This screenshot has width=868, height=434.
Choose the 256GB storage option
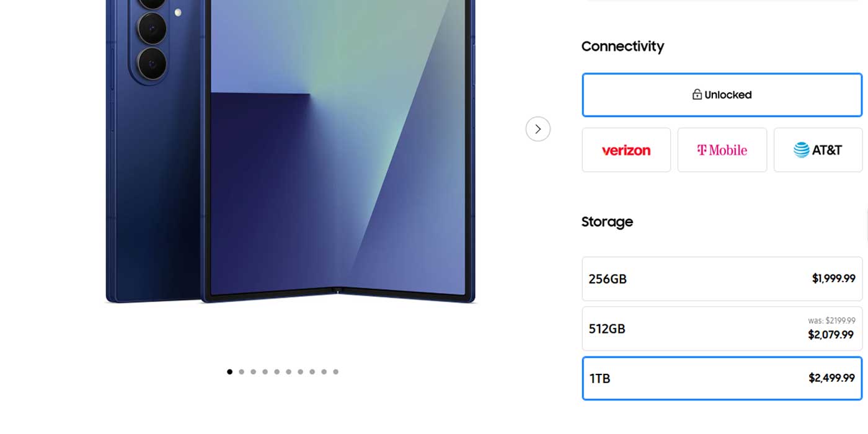(x=722, y=279)
